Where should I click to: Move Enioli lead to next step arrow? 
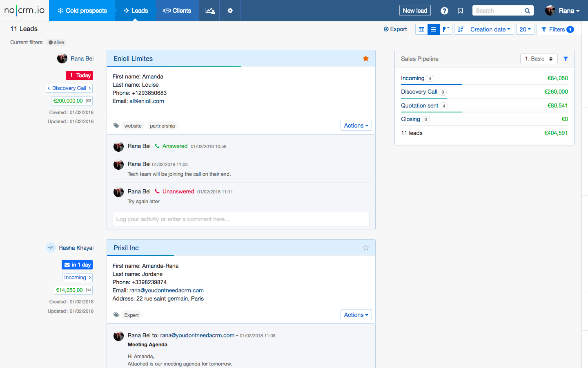[x=90, y=88]
